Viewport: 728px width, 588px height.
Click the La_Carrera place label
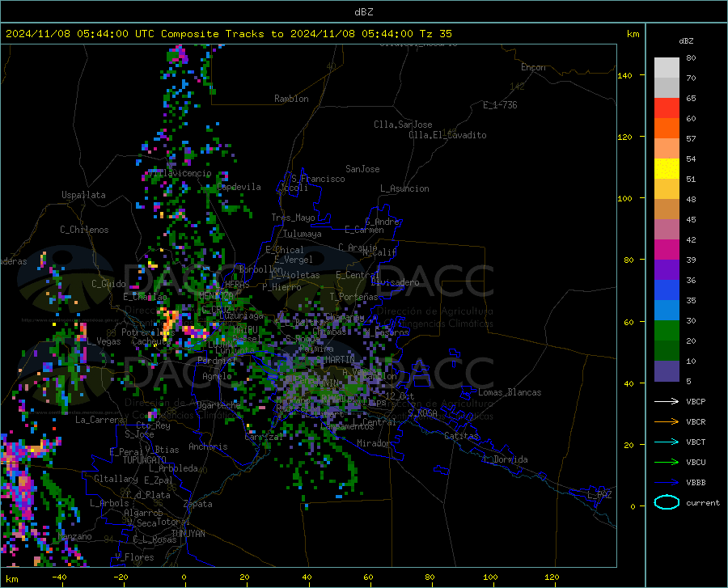point(99,420)
